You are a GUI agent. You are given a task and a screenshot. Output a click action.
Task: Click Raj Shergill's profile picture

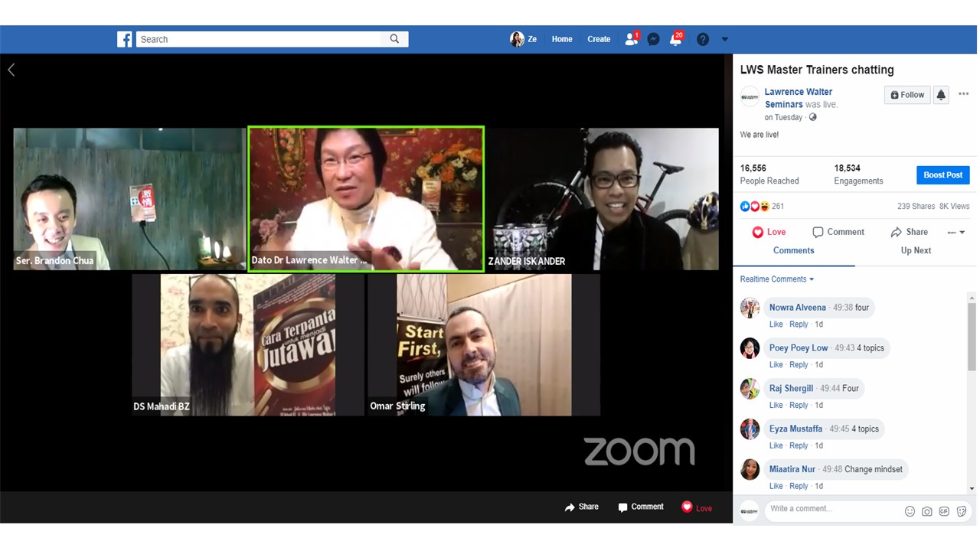pos(750,389)
